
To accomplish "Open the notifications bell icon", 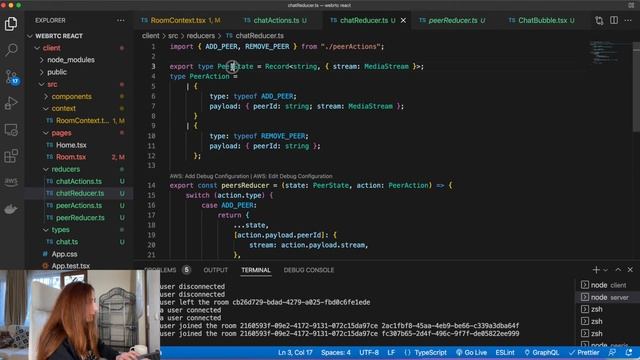I will (629, 352).
